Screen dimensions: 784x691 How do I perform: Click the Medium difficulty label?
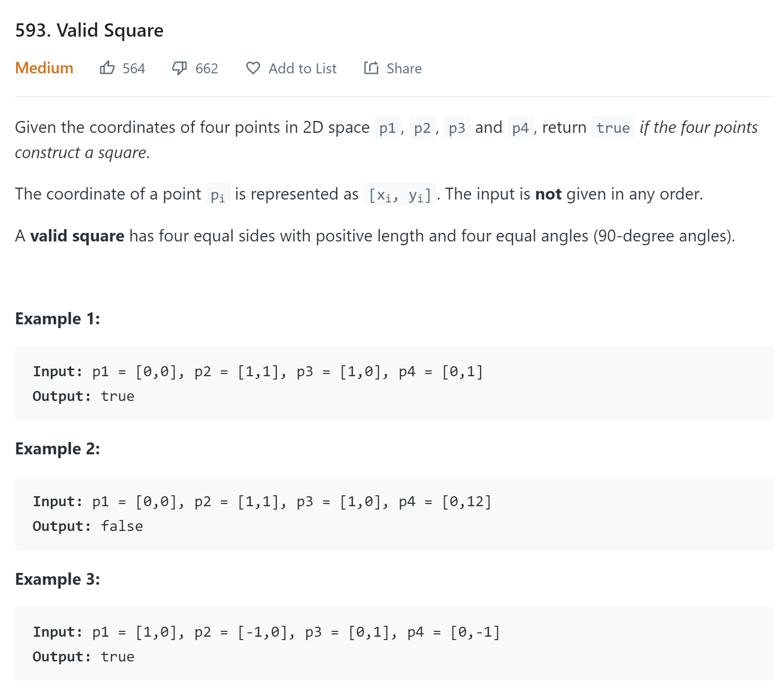[x=44, y=68]
